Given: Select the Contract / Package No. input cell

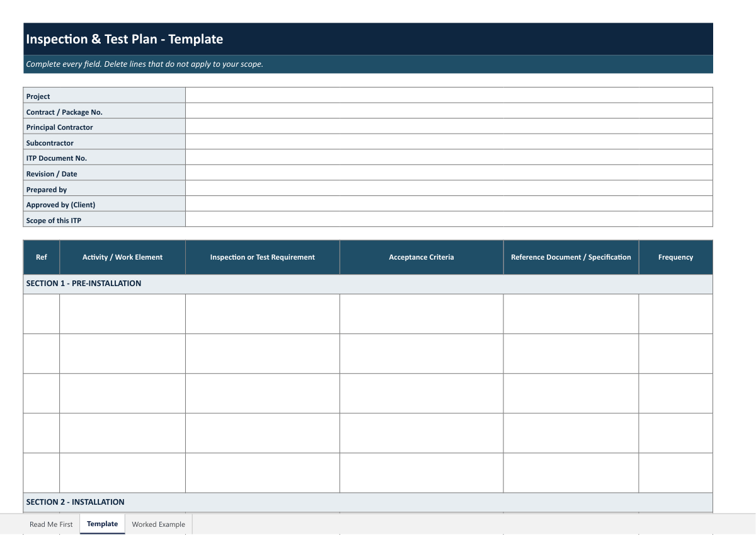Looking at the screenshot, I should 449,111.
